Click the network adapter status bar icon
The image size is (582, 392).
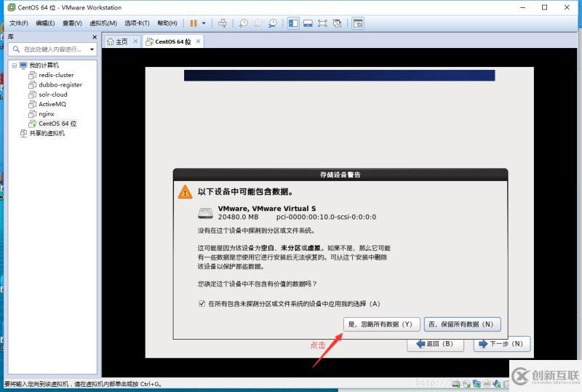477,383
